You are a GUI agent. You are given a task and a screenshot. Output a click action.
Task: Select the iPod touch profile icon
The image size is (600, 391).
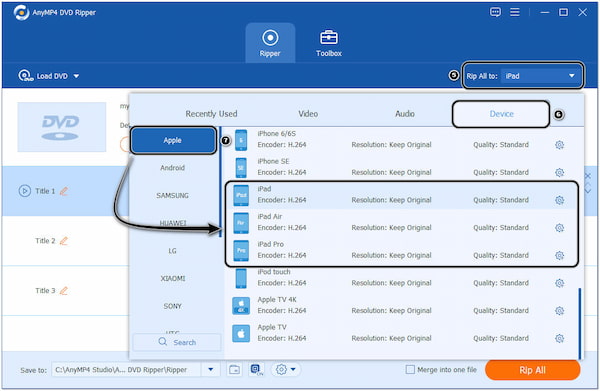(241, 278)
